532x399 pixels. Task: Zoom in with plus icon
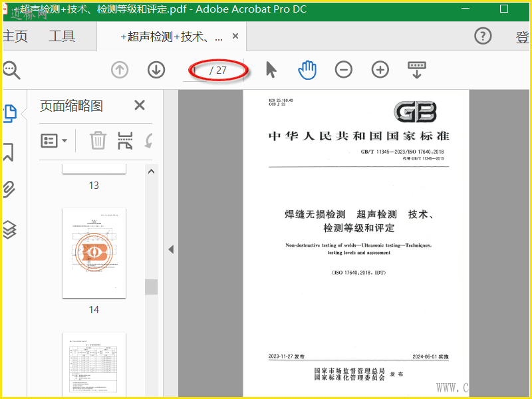tap(380, 70)
